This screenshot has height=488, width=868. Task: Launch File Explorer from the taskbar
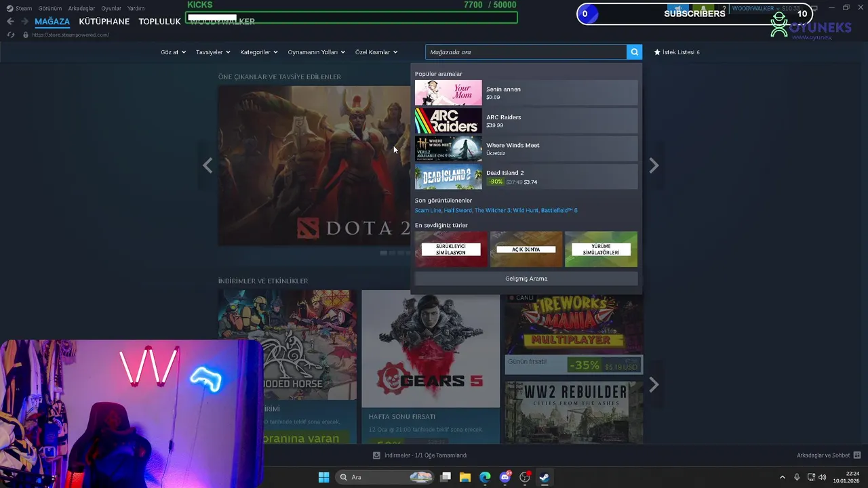(465, 477)
